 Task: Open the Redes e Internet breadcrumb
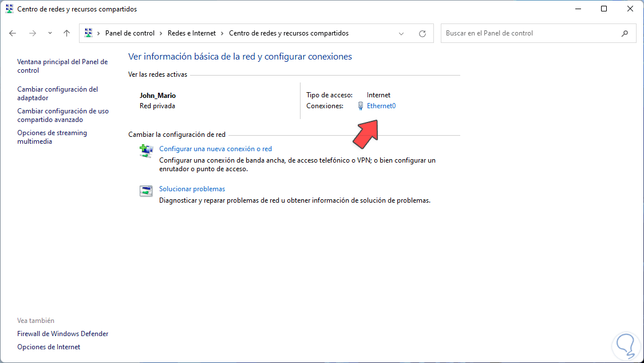[x=191, y=33]
